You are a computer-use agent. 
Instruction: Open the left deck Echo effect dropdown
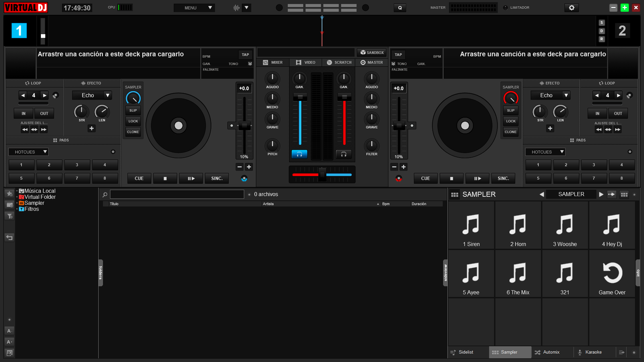click(108, 95)
